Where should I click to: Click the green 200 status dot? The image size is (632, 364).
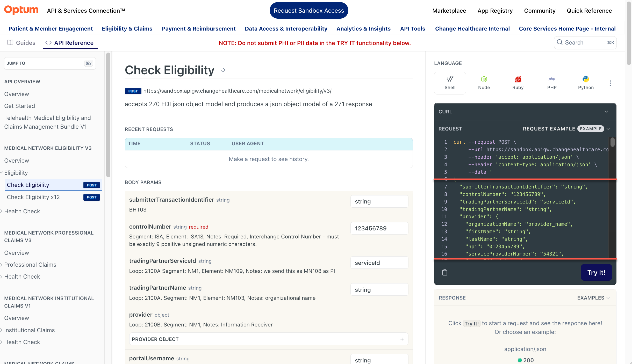[x=519, y=360]
